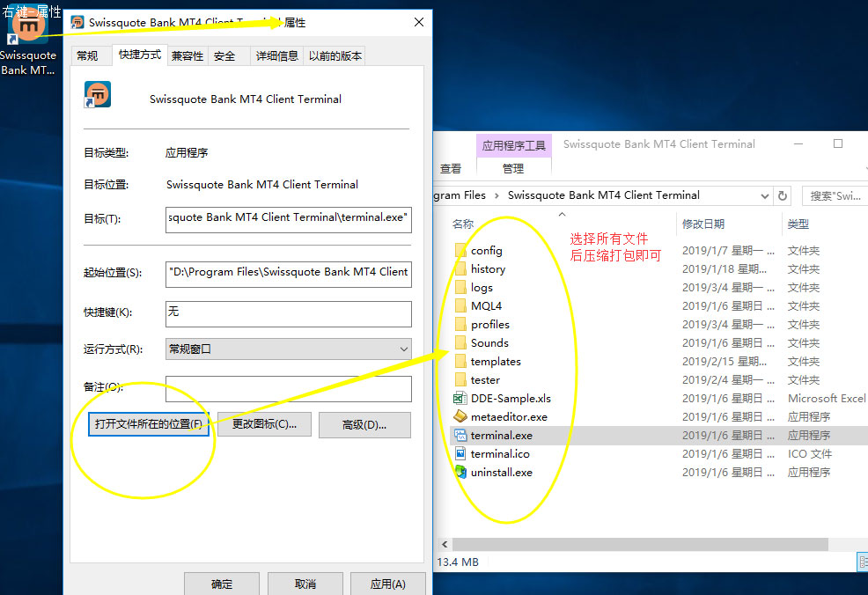The image size is (868, 595).
Task: Open the 管理 ribbon tab
Action: (512, 168)
